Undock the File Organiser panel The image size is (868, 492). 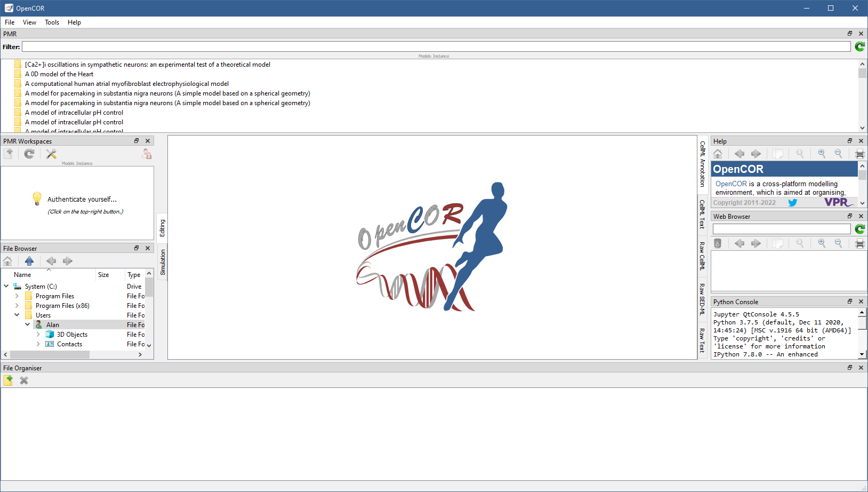pos(850,368)
